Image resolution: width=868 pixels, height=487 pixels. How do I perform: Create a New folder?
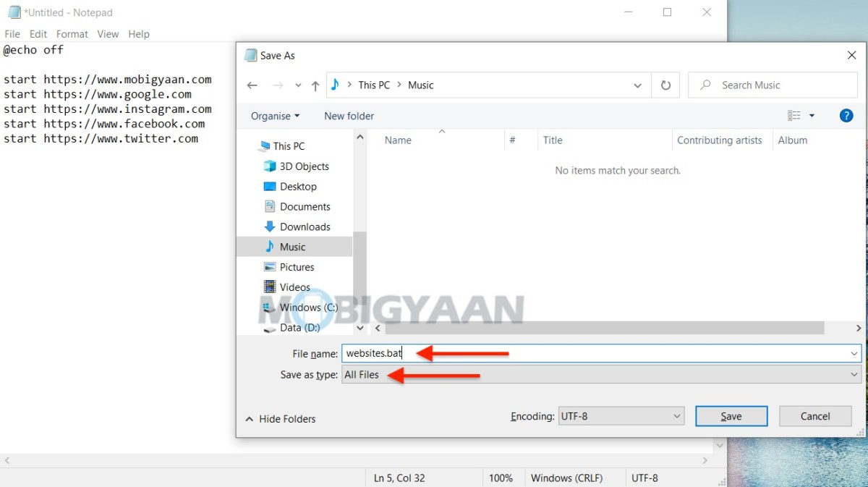point(349,116)
